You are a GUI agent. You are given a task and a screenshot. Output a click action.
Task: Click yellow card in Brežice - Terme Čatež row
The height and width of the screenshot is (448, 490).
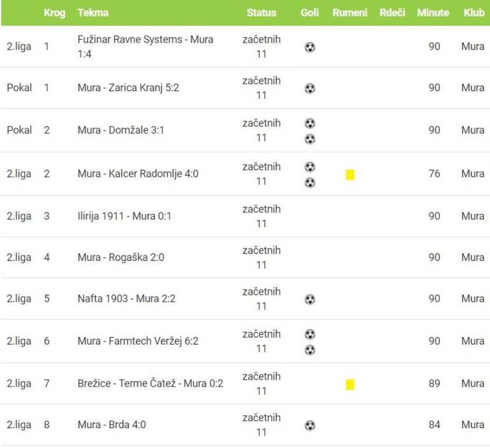pos(350,384)
